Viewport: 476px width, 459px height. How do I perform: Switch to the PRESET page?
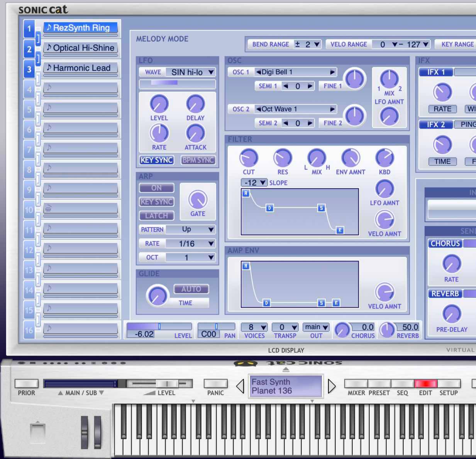pyautogui.click(x=379, y=384)
